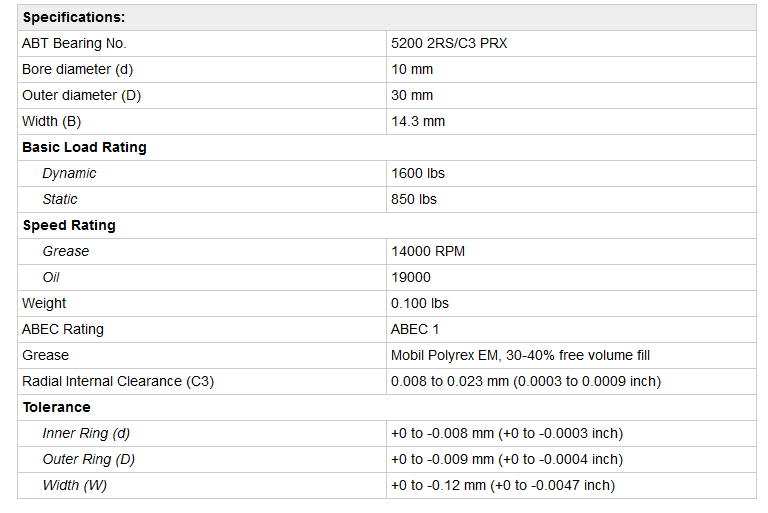Select the ABT Bearing No. label
This screenshot has width=768, height=513.
(x=74, y=44)
